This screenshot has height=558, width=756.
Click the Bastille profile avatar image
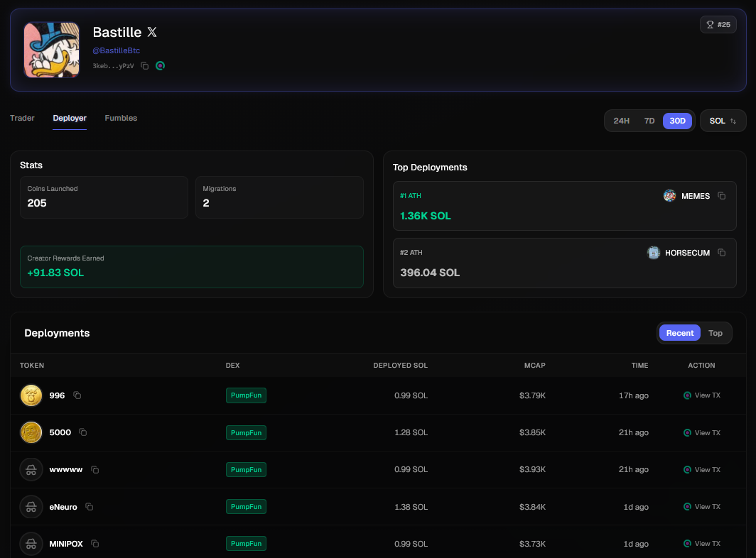coord(51,50)
